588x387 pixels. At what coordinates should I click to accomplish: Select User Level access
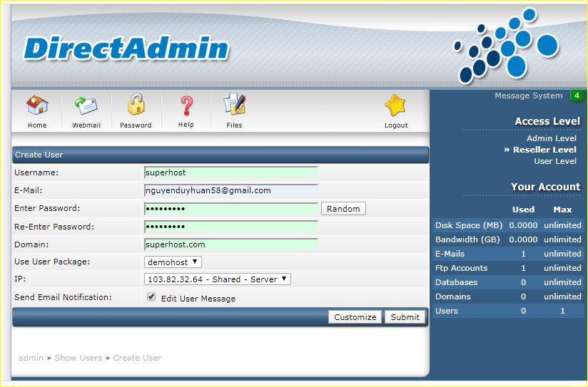coord(554,161)
